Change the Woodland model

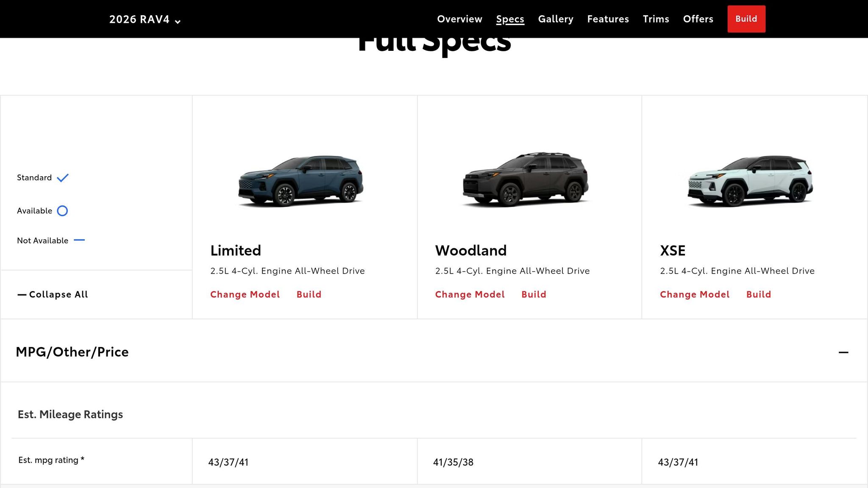pyautogui.click(x=470, y=294)
